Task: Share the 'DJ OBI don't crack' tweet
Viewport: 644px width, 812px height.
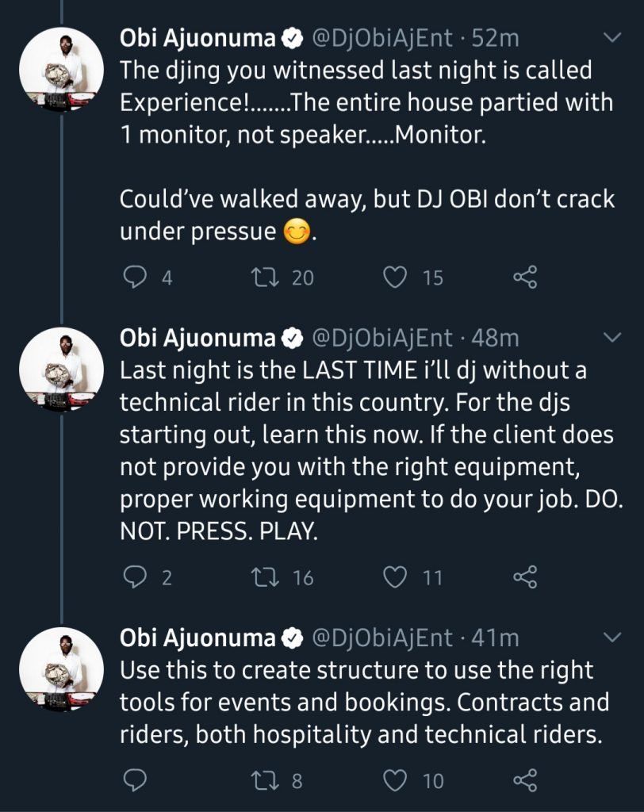Action: coord(525,277)
